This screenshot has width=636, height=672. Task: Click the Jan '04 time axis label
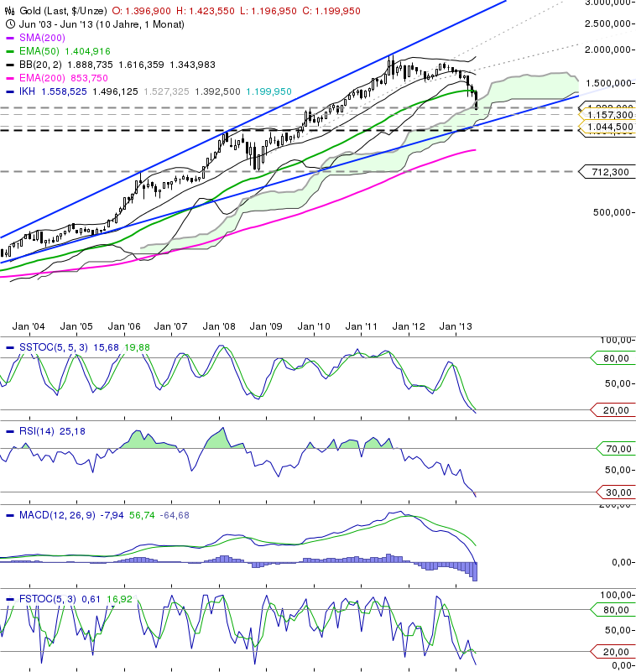(x=29, y=326)
